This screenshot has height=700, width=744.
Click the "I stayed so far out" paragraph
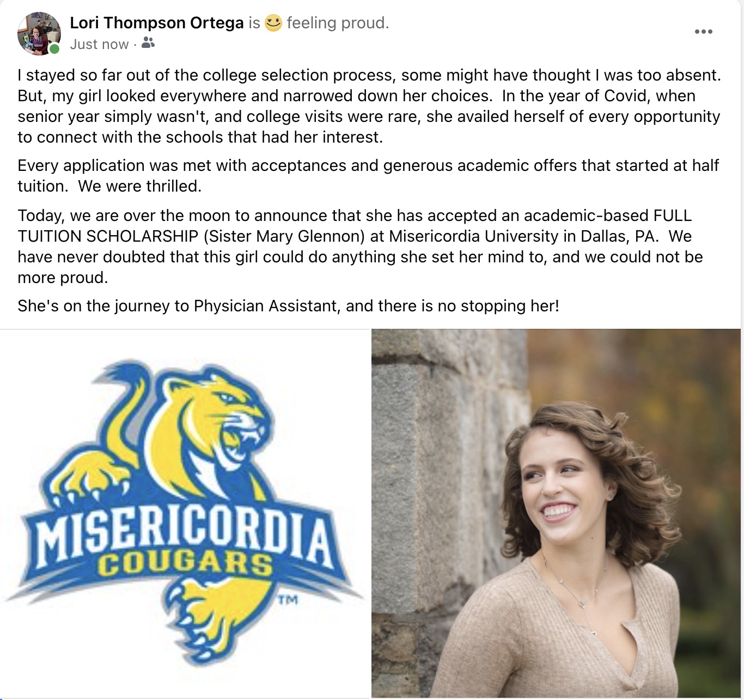point(369,106)
